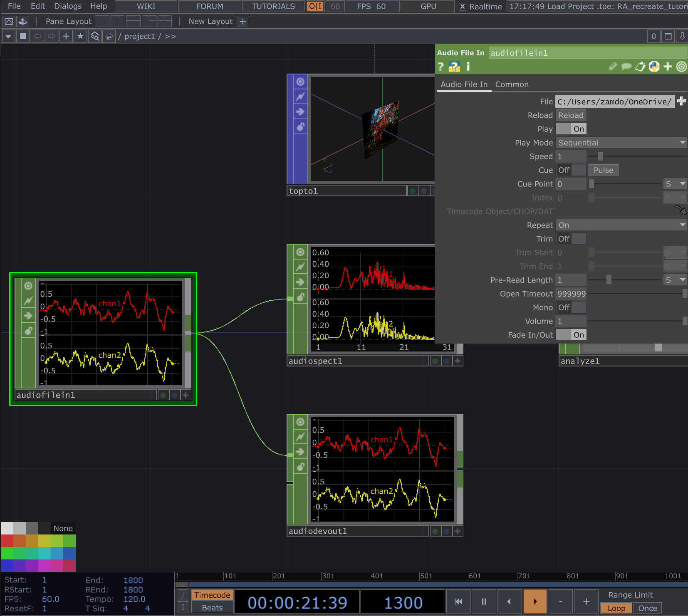
Task: Enable the Trim toggle on audiofilein1
Action: [578, 239]
